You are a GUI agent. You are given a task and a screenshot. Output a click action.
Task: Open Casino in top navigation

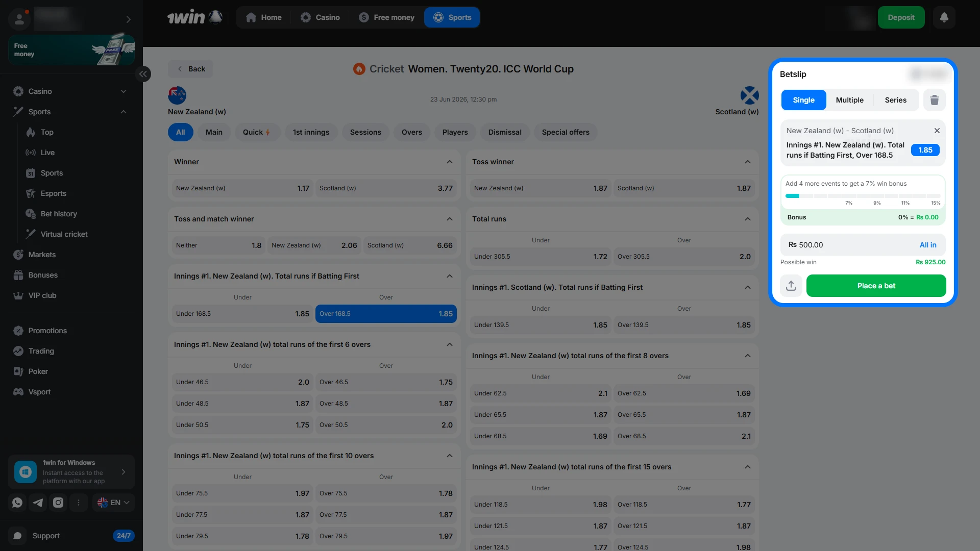pos(320,17)
